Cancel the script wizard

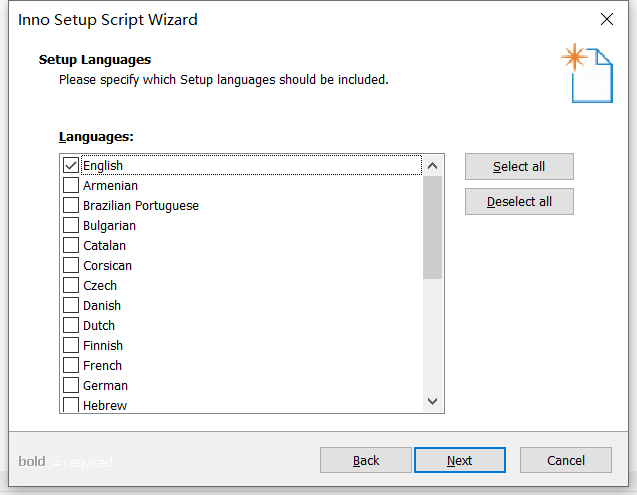(x=566, y=460)
